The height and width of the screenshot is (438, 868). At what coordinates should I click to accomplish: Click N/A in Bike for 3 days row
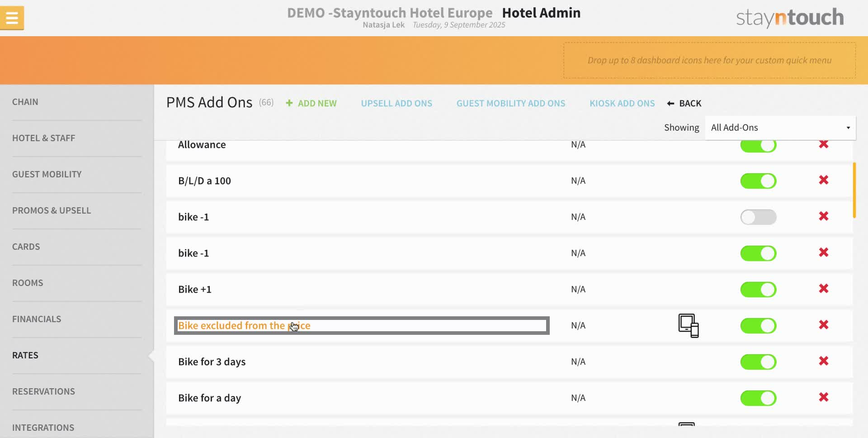pos(578,362)
